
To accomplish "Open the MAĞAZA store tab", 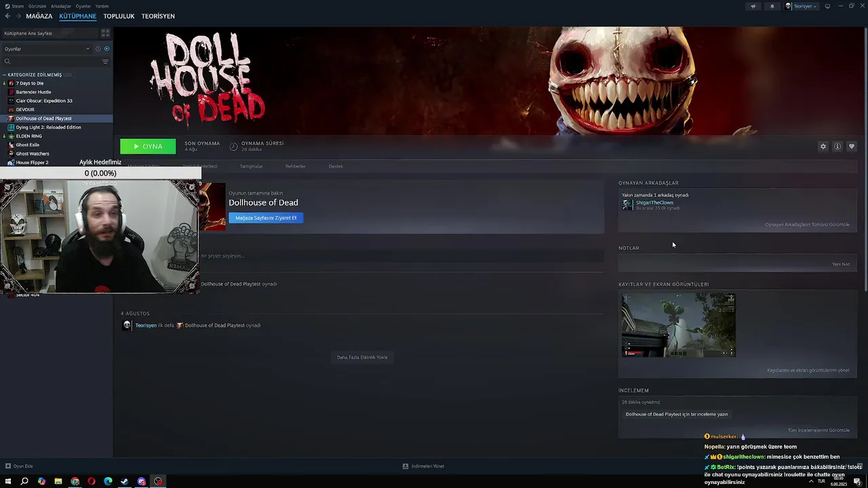I will (39, 16).
